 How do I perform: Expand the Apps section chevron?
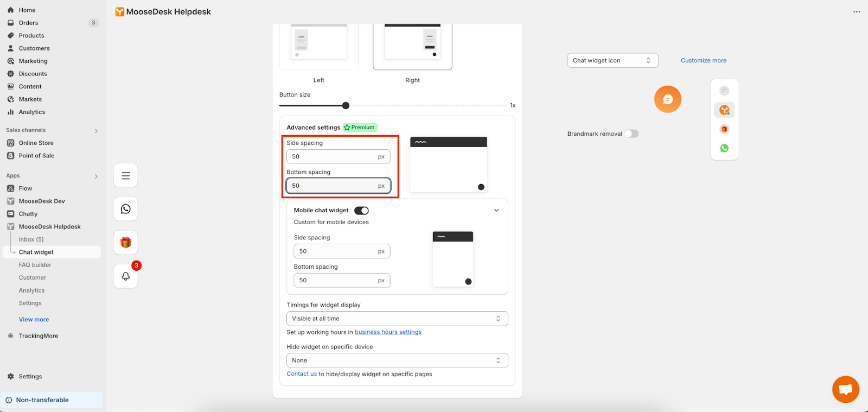pos(96,176)
